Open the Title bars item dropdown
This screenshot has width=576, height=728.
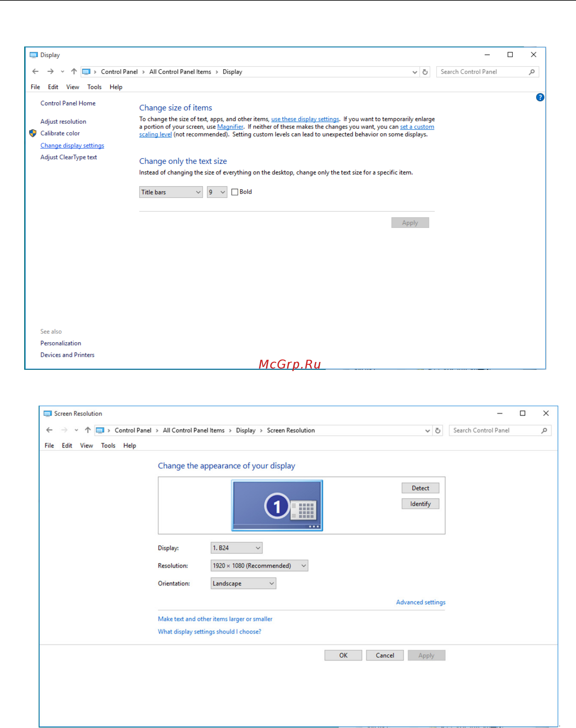171,192
